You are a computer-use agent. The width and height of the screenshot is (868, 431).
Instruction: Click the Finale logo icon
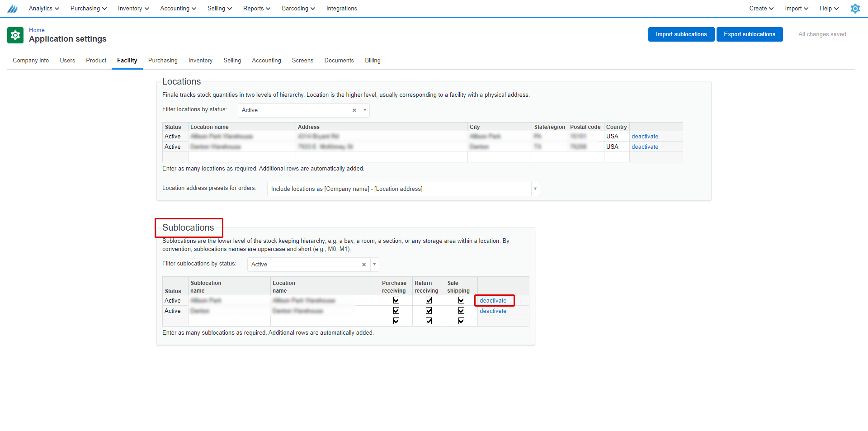click(13, 9)
